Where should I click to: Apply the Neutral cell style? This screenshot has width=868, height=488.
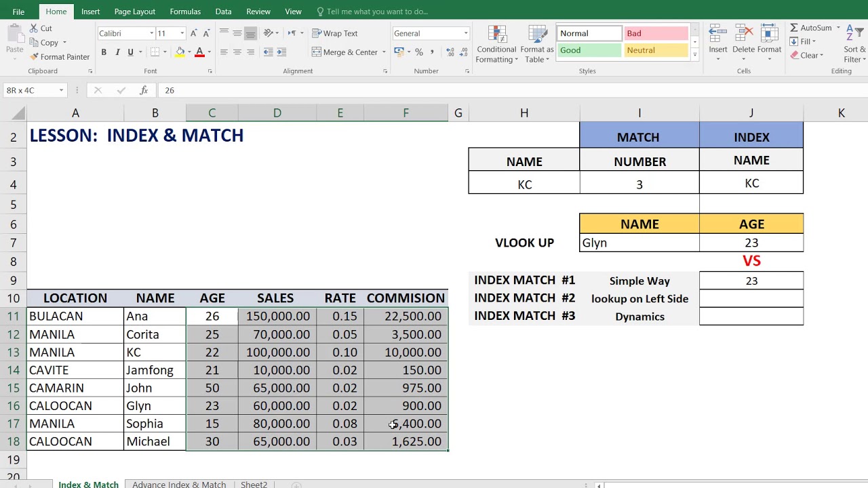point(656,50)
